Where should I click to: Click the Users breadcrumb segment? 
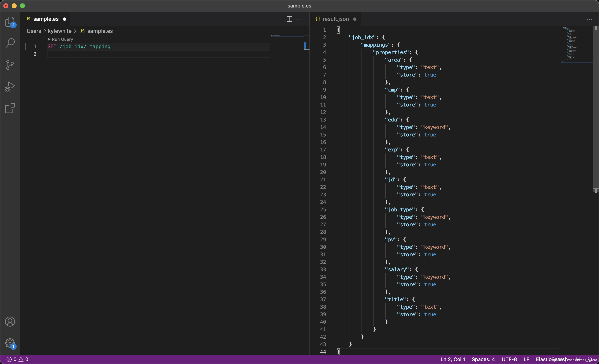tap(34, 31)
